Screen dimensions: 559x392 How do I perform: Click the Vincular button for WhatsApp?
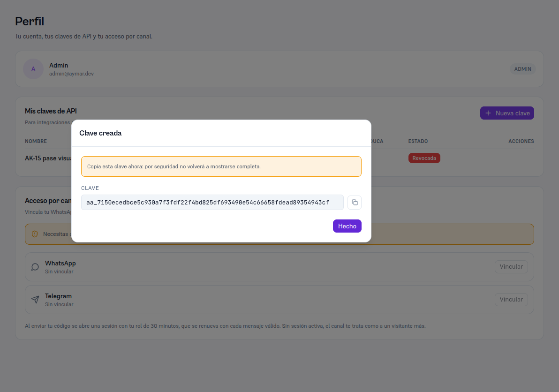point(511,266)
